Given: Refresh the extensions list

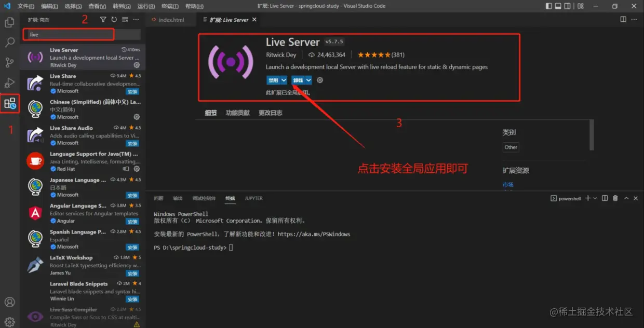Looking at the screenshot, I should click(114, 19).
